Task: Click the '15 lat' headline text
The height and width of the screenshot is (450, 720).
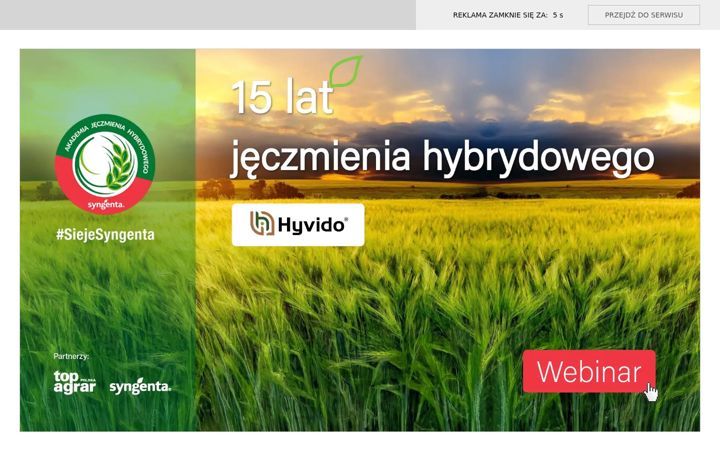Action: (282, 97)
